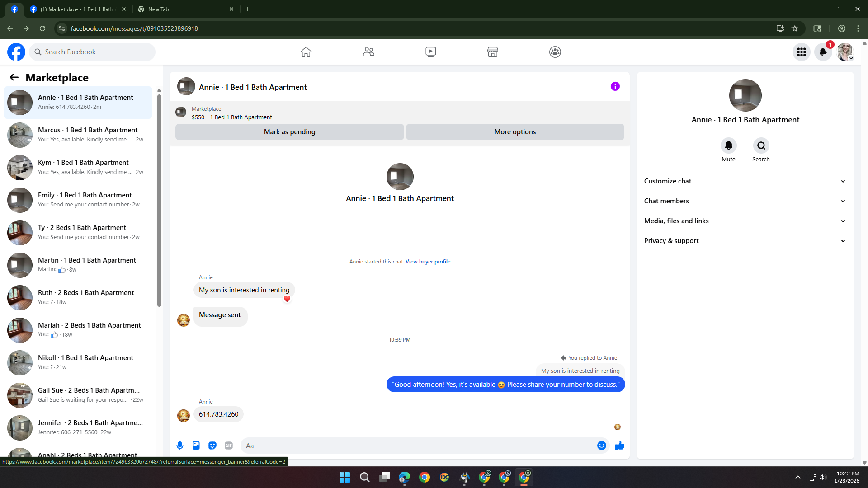Attach a photo using the image icon

pyautogui.click(x=196, y=446)
